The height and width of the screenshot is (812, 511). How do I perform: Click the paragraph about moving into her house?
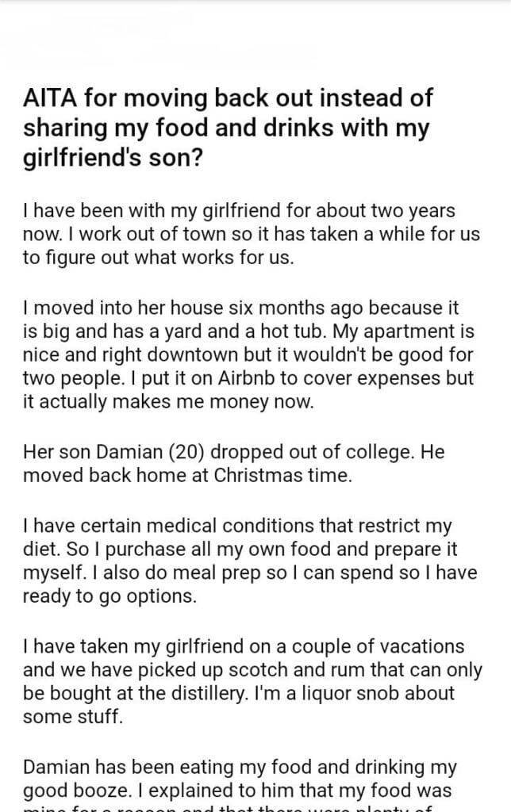click(x=250, y=353)
